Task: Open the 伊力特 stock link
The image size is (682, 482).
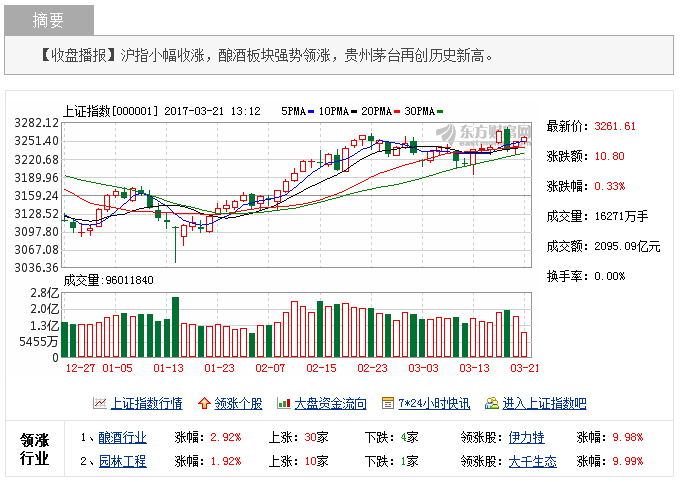Action: click(526, 437)
